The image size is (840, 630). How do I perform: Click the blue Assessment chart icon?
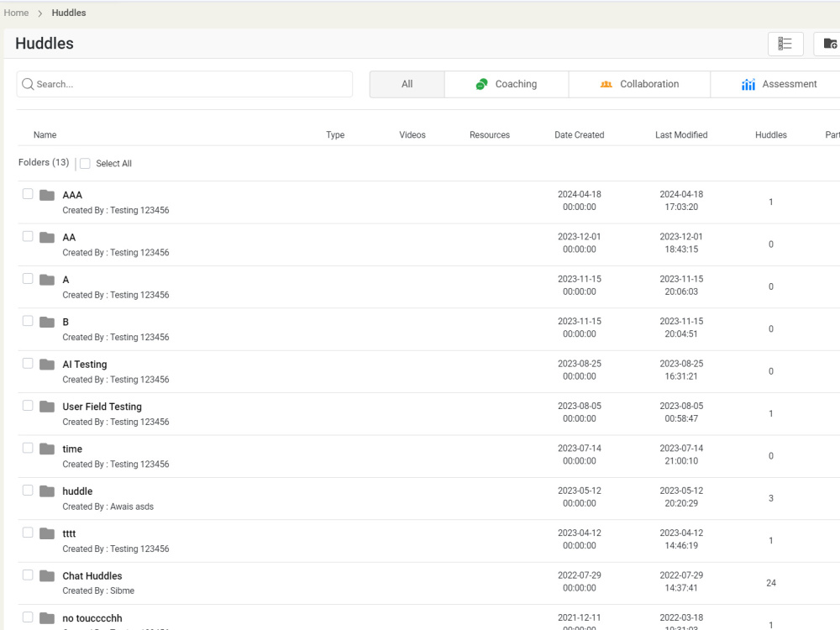click(748, 84)
